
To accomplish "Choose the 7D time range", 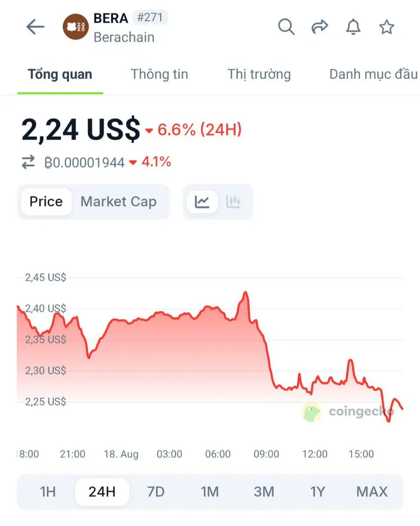I will pos(156,492).
